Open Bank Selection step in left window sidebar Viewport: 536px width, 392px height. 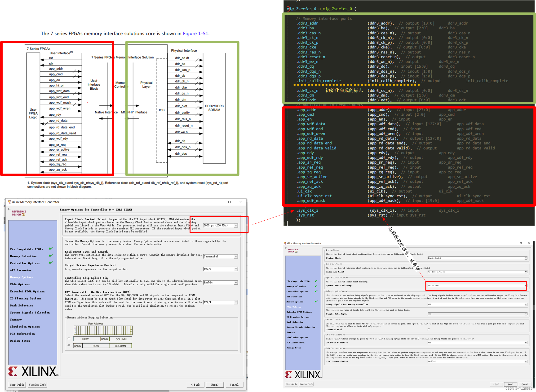click(22, 306)
